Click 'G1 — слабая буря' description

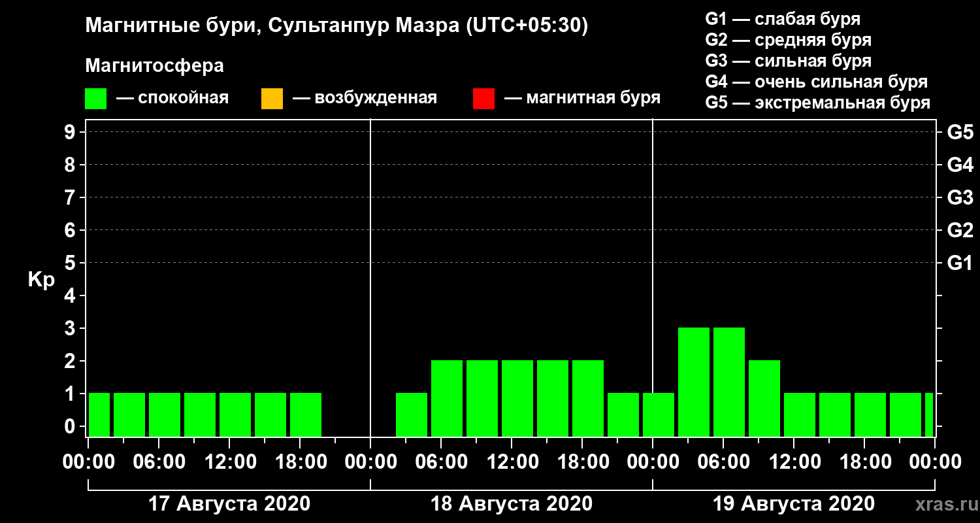tap(783, 19)
